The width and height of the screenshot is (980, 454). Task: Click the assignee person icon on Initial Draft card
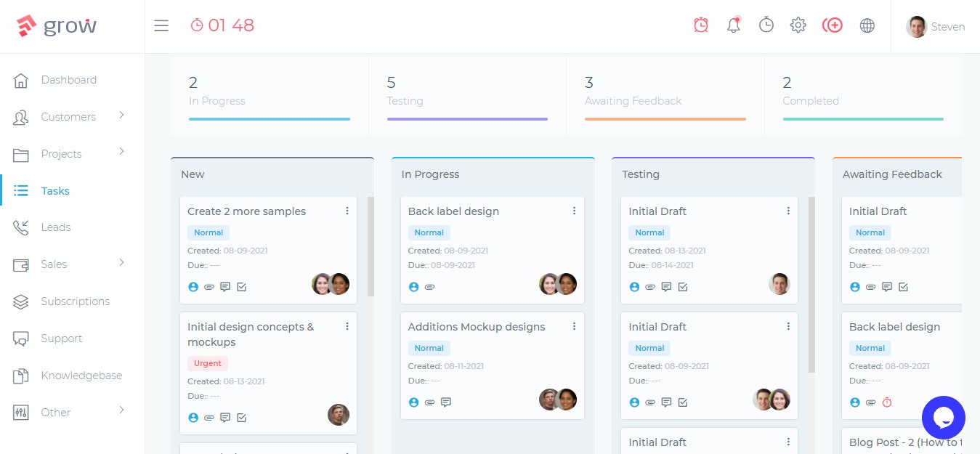(634, 287)
